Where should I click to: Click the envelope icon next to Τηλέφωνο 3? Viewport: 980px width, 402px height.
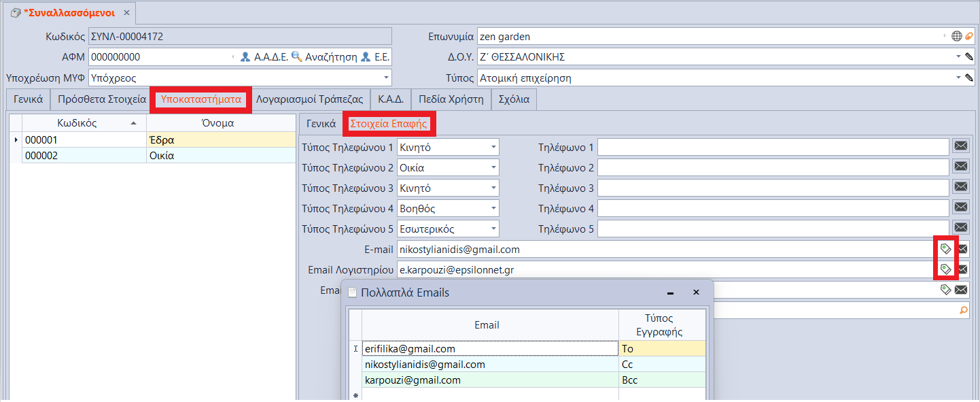[x=960, y=187]
